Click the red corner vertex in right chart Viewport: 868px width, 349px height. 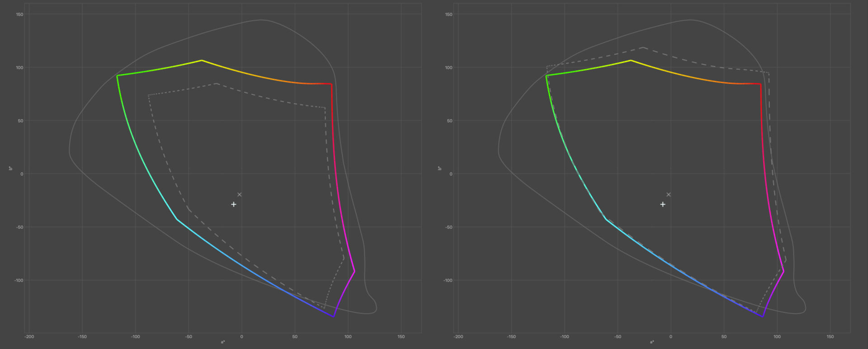[760, 84]
